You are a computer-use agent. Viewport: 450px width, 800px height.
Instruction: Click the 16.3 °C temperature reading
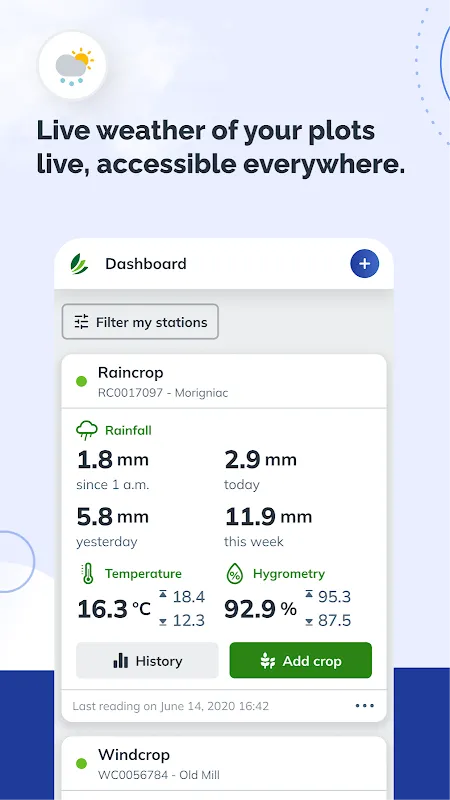pyautogui.click(x=114, y=609)
